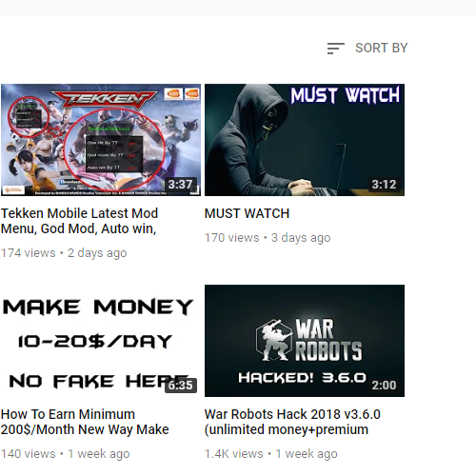Open the MUST WATCH hooded hacker thumbnail
476x476 pixels.
pos(305,140)
